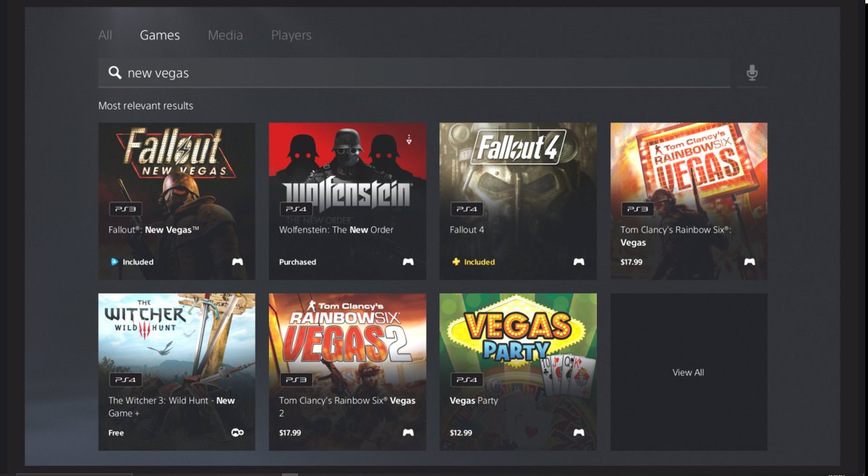This screenshot has height=476, width=868.
Task: Click the PS3 badge on Rainbow Six Vegas
Action: (637, 209)
